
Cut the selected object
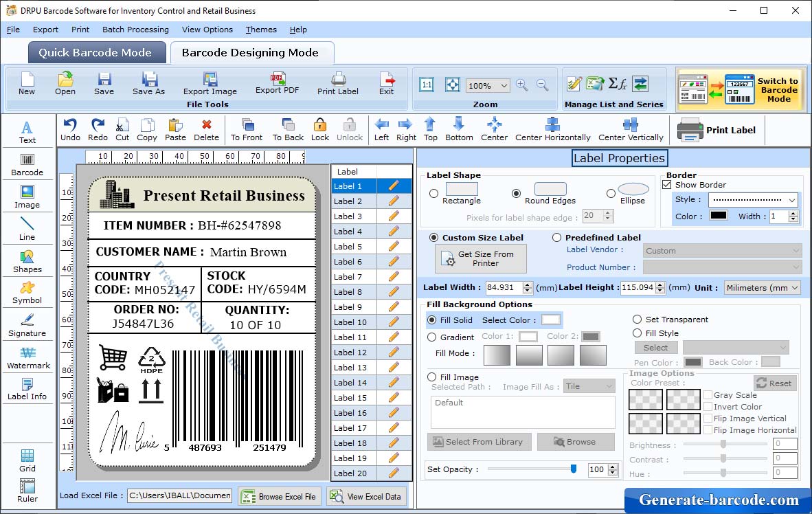122,130
